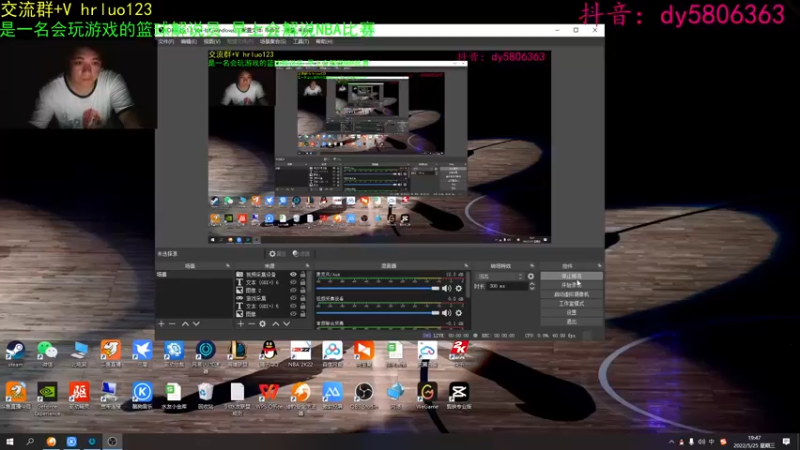Open the GeForce Experience desktop shortcut
Viewport: 800px width, 450px height.
tap(47, 398)
